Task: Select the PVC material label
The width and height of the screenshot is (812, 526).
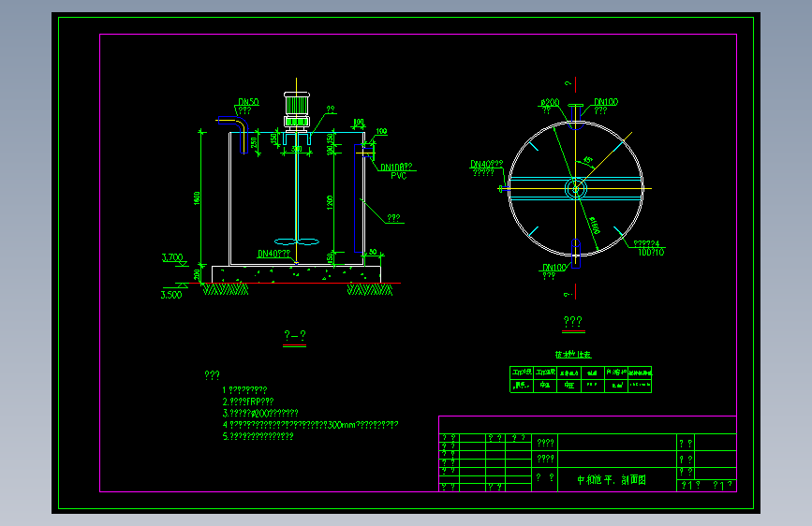Action: (x=399, y=176)
